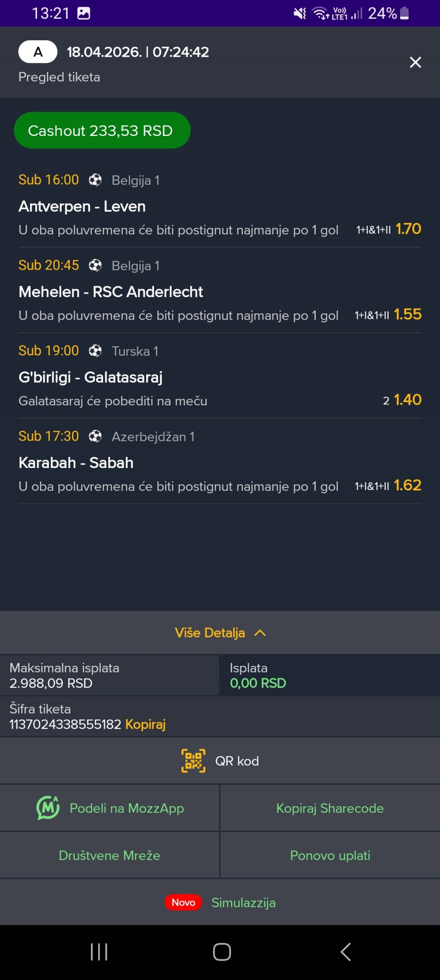440x980 pixels.
Task: Tap the MozzApp logo icon
Action: click(48, 808)
